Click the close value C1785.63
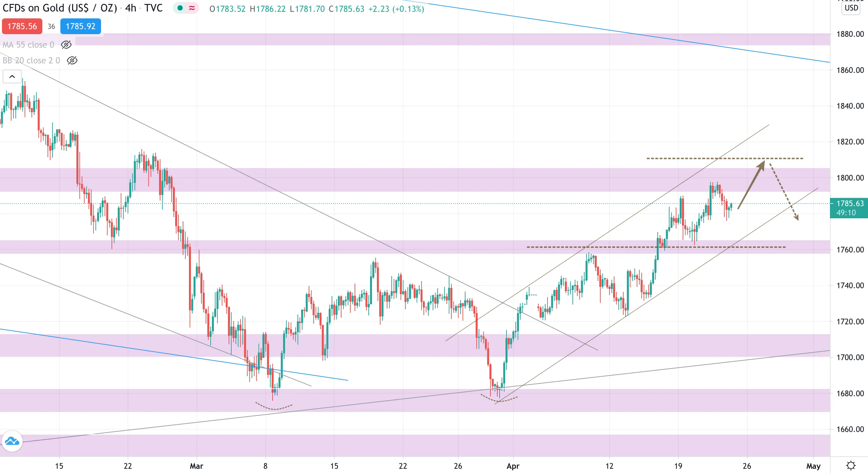Viewport: 868px width, 474px height. tap(347, 9)
